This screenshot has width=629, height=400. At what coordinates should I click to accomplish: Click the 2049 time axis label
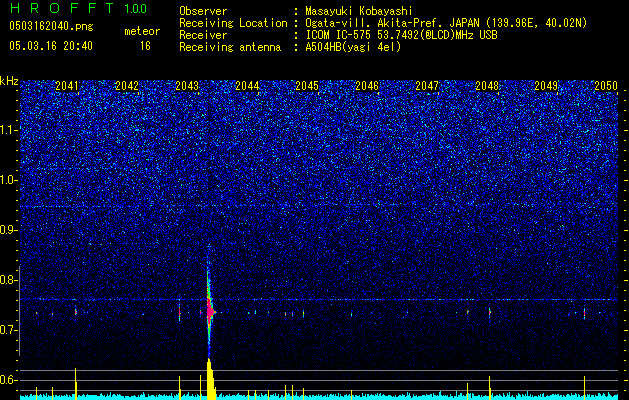(x=546, y=86)
